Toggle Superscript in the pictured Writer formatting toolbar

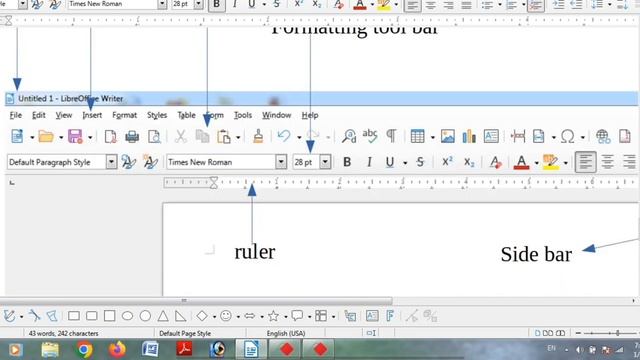coord(447,162)
